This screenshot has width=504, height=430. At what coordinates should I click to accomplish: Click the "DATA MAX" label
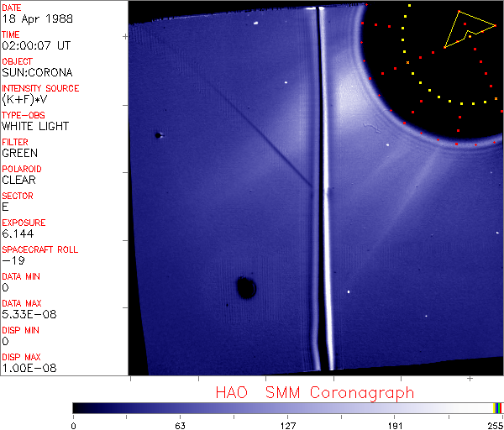pyautogui.click(x=22, y=303)
